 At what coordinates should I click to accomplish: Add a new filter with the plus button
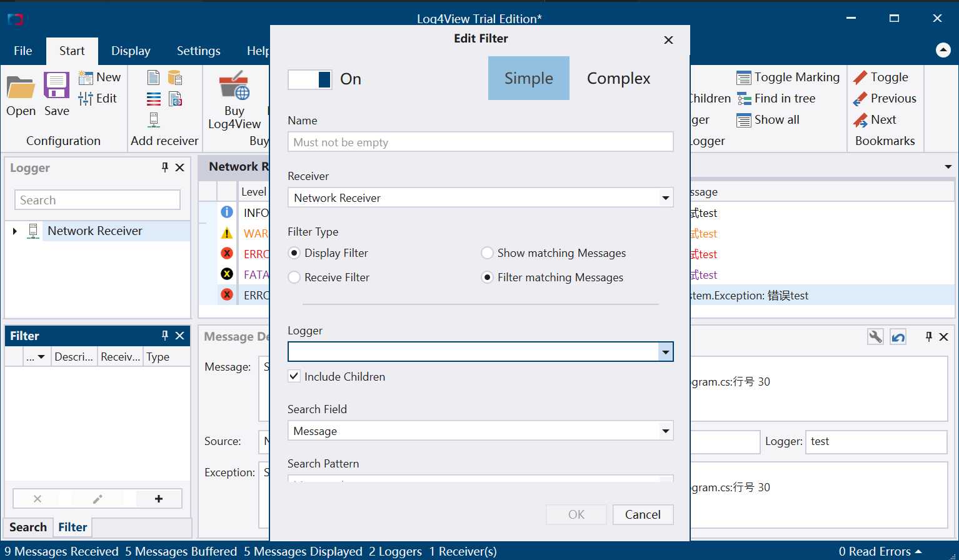[159, 499]
